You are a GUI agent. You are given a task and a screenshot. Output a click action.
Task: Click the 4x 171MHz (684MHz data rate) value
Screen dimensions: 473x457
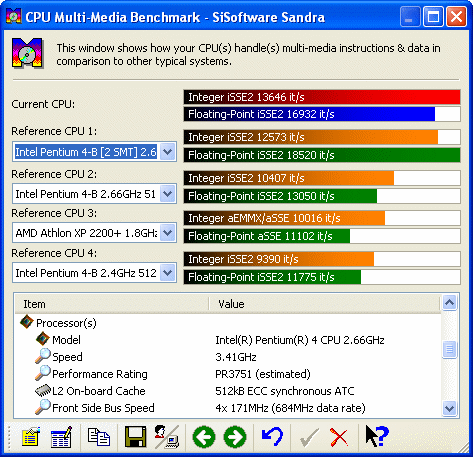coord(290,408)
